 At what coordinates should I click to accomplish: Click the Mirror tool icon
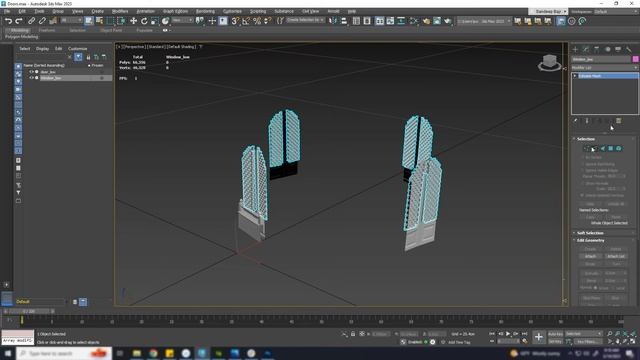coord(333,21)
